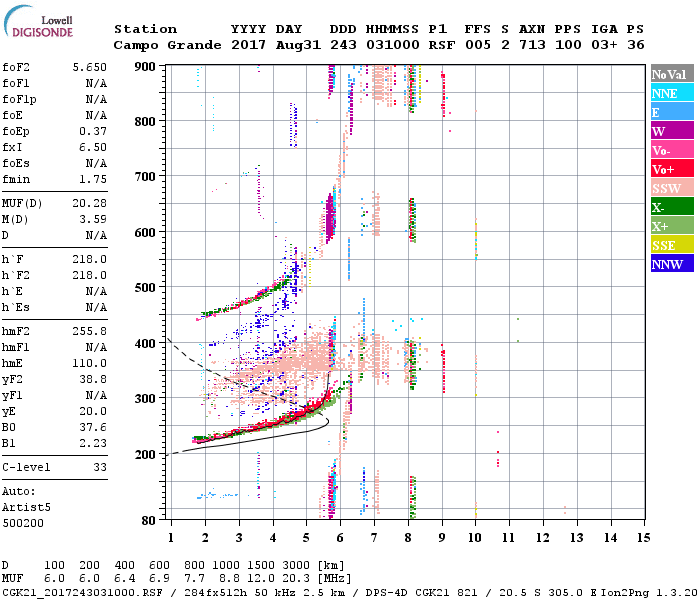
Task: Click the NNE cyan legend swatch
Action: 670,93
